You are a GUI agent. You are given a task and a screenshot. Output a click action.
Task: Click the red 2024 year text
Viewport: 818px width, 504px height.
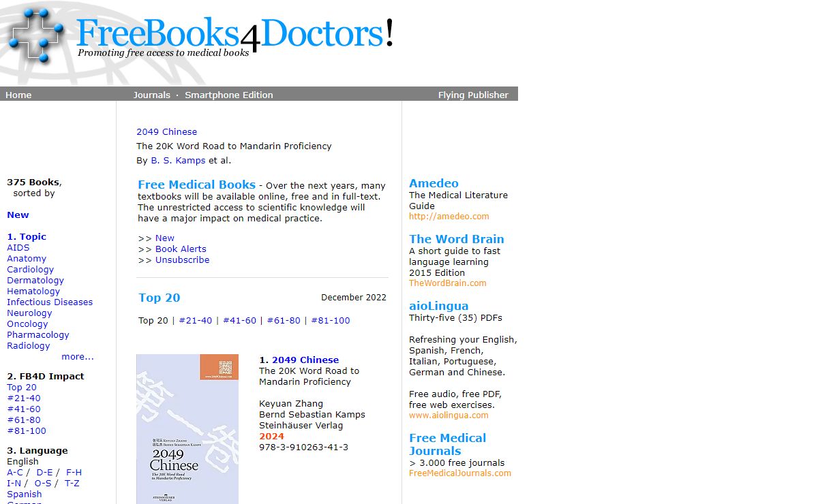click(271, 437)
